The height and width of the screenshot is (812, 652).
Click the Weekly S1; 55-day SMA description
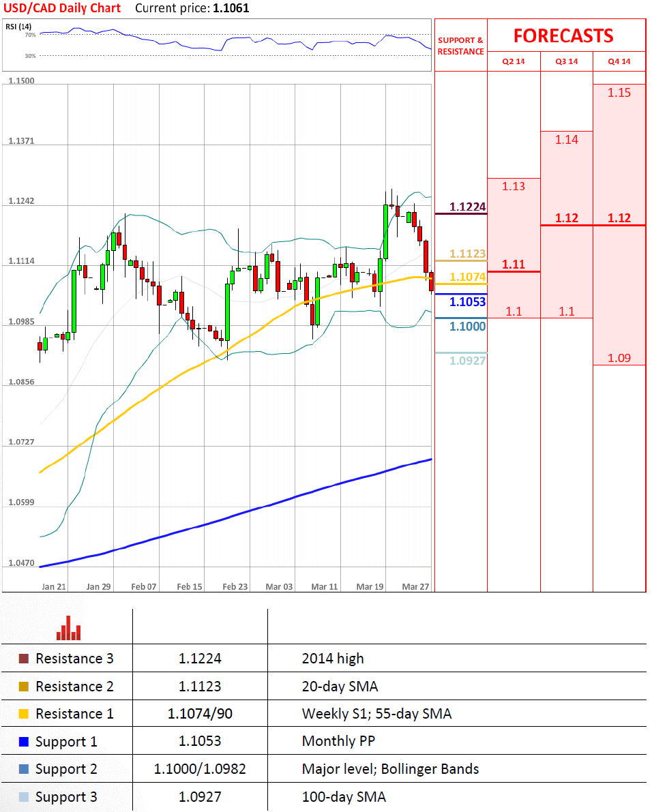[377, 714]
